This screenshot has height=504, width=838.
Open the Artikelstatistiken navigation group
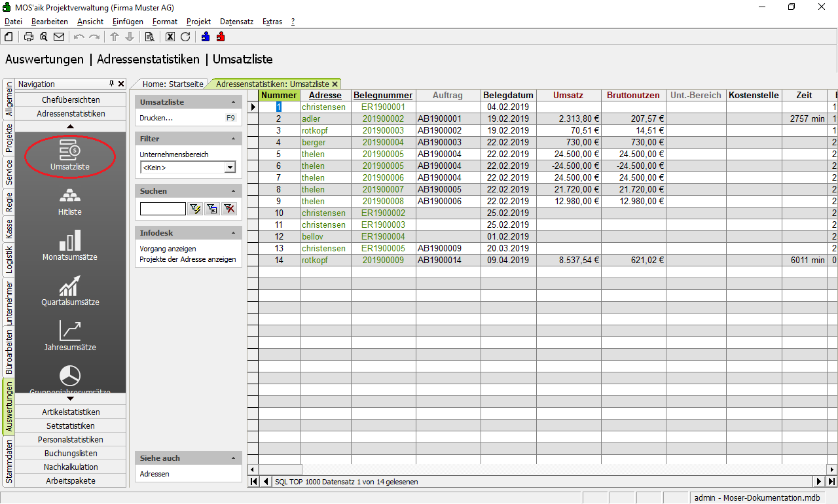(71, 412)
